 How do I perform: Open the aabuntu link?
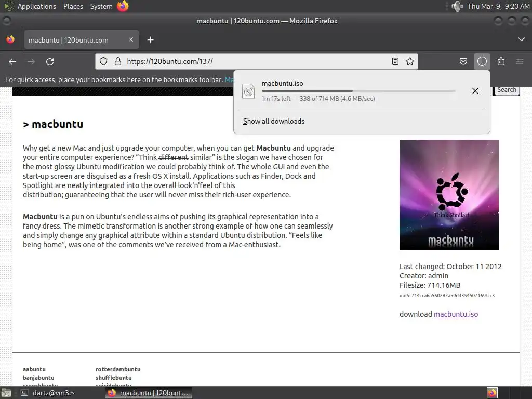[x=34, y=369]
